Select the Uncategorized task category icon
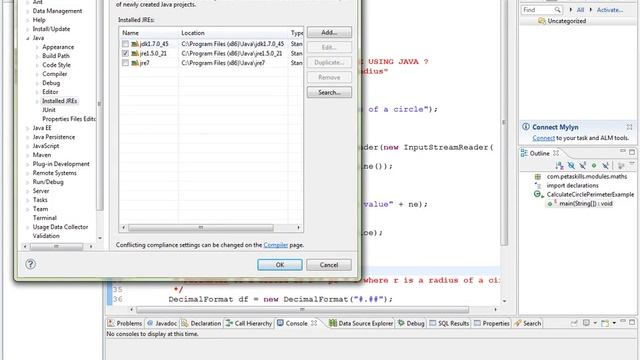This screenshot has height=360, width=640. (541, 21)
